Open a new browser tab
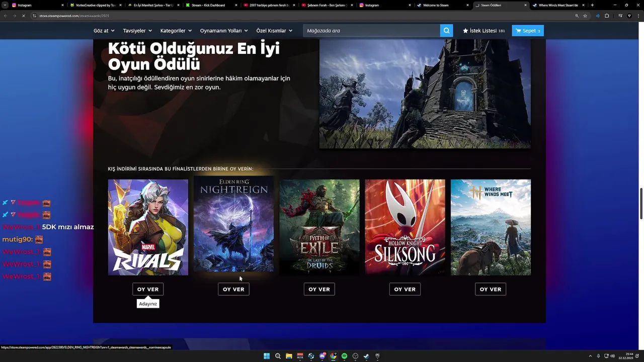Viewport: 644px width, 362px height. 592,5
